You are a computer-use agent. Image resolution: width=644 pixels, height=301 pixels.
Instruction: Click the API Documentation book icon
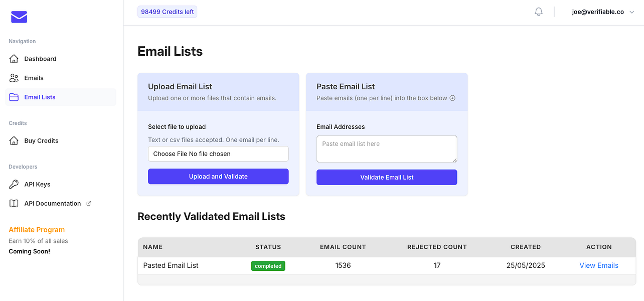(x=14, y=204)
